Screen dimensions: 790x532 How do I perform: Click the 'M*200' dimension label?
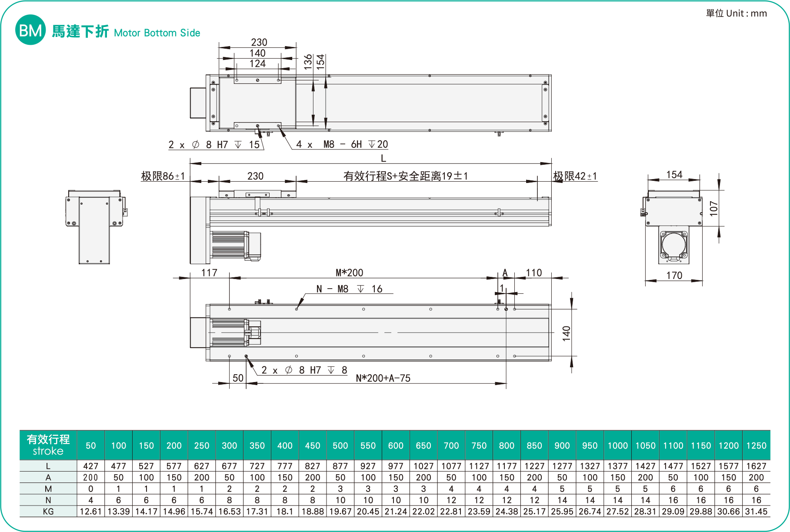pos(349,273)
